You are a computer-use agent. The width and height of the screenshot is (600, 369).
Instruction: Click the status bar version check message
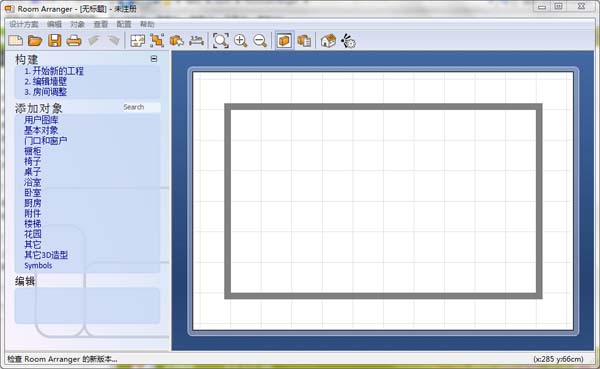(x=62, y=359)
